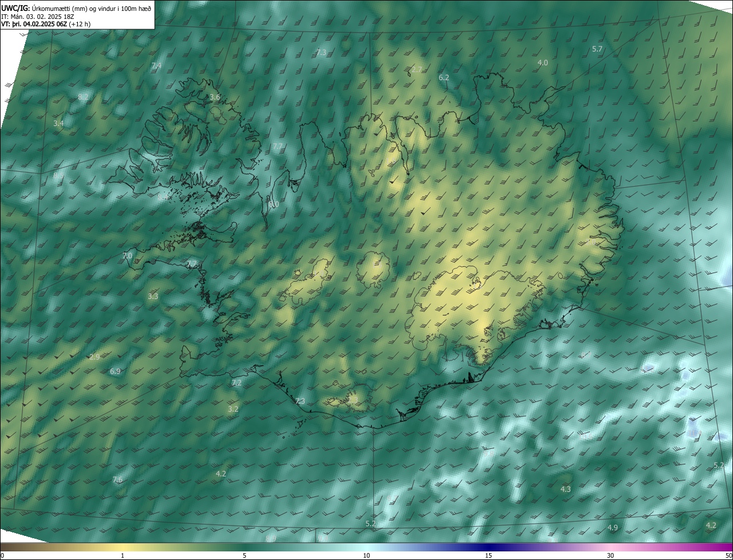
Task: Click the 7.2 value label
Action: click(x=237, y=382)
